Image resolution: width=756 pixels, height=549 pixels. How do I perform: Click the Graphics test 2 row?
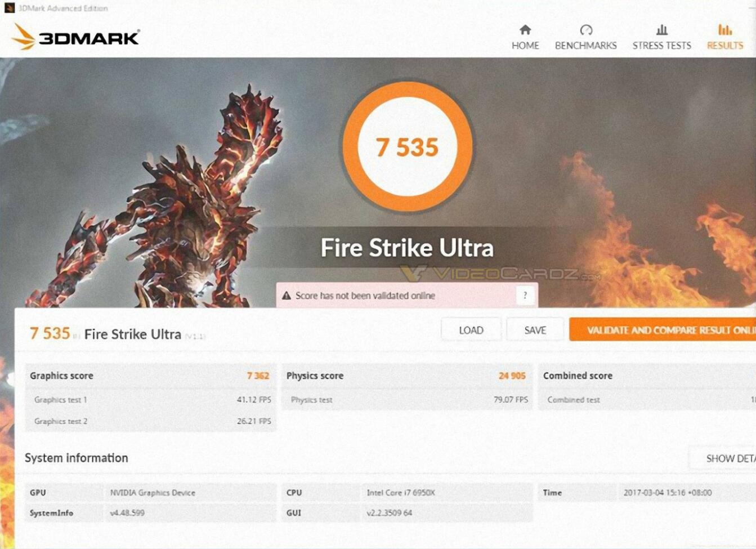pyautogui.click(x=150, y=421)
